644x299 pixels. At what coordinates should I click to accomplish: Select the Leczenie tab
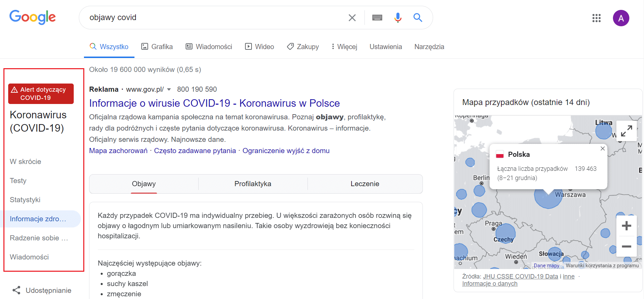(365, 184)
